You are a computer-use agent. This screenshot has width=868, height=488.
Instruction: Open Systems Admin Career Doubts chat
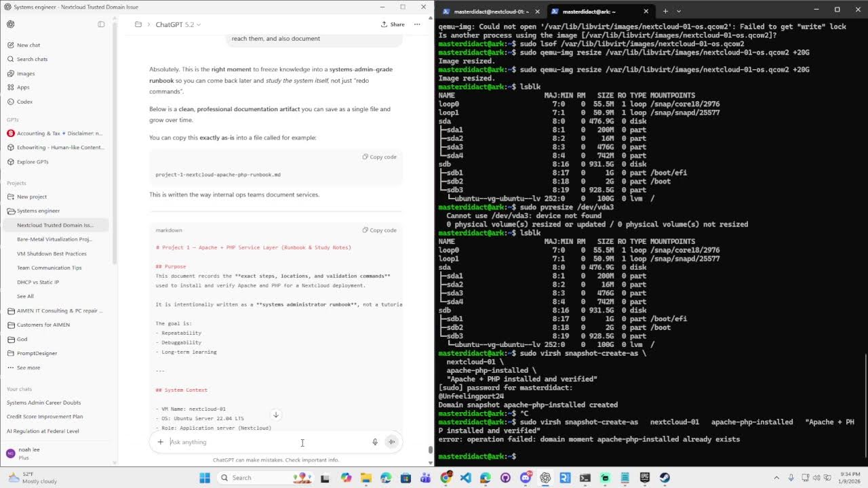(43, 403)
